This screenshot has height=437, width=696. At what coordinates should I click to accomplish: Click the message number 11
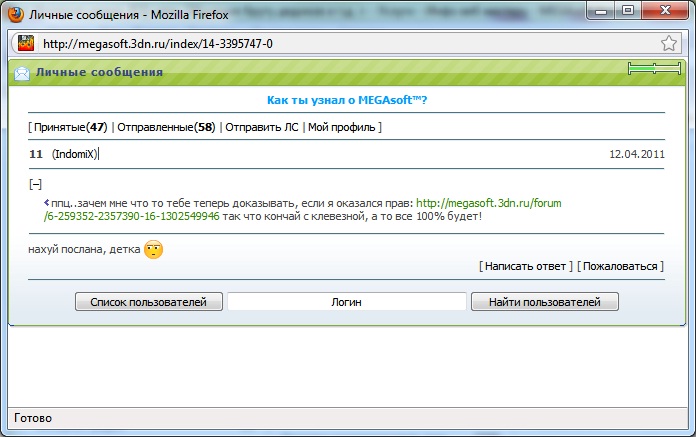coord(36,154)
